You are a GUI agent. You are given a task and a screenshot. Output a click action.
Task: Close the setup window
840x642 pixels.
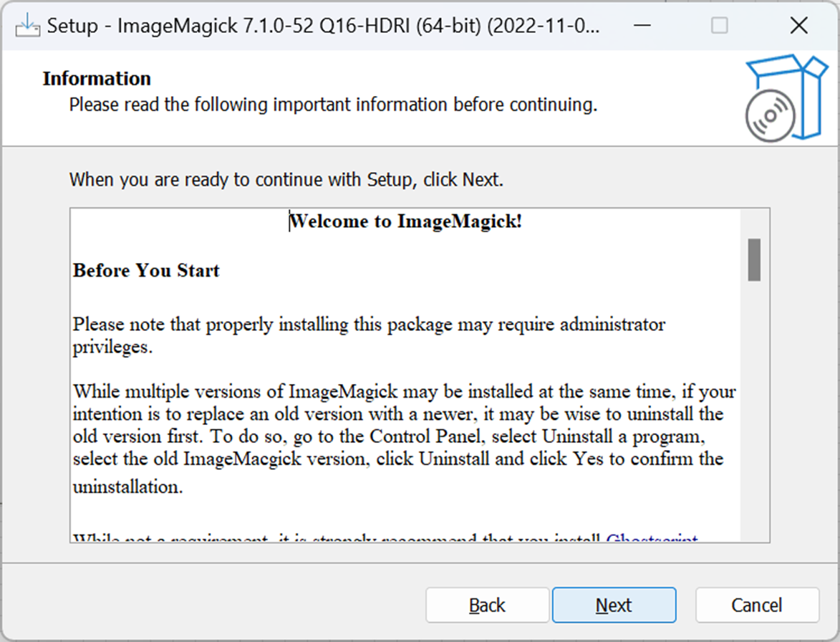[x=798, y=27]
